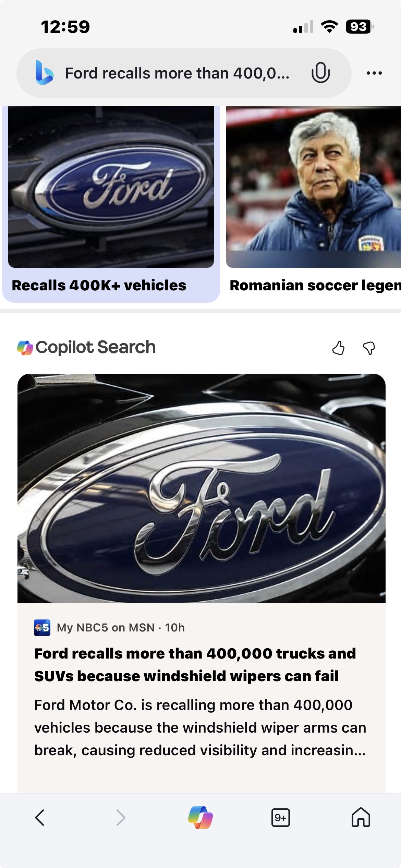Go forward with the right arrow
This screenshot has width=401, height=868.
pos(121,818)
